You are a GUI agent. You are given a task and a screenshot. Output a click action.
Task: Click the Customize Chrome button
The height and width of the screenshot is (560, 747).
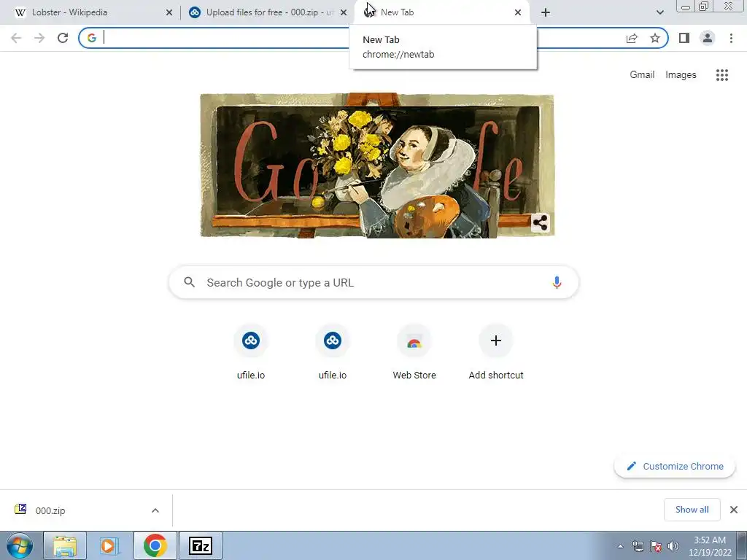[675, 466]
